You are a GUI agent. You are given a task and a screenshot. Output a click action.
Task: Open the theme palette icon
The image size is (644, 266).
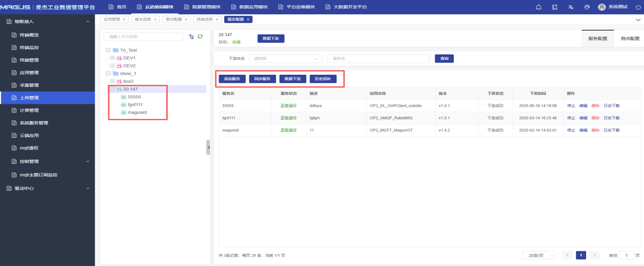587,7
